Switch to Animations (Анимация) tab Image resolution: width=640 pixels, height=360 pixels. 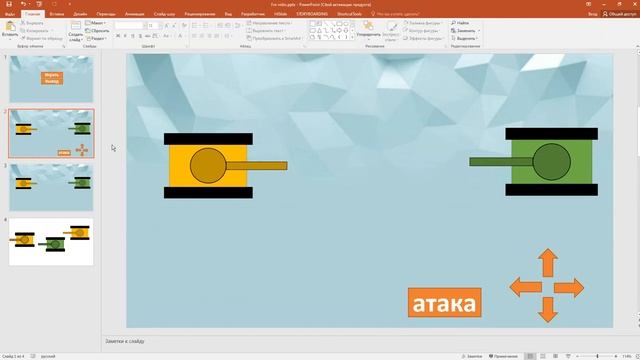pos(135,14)
